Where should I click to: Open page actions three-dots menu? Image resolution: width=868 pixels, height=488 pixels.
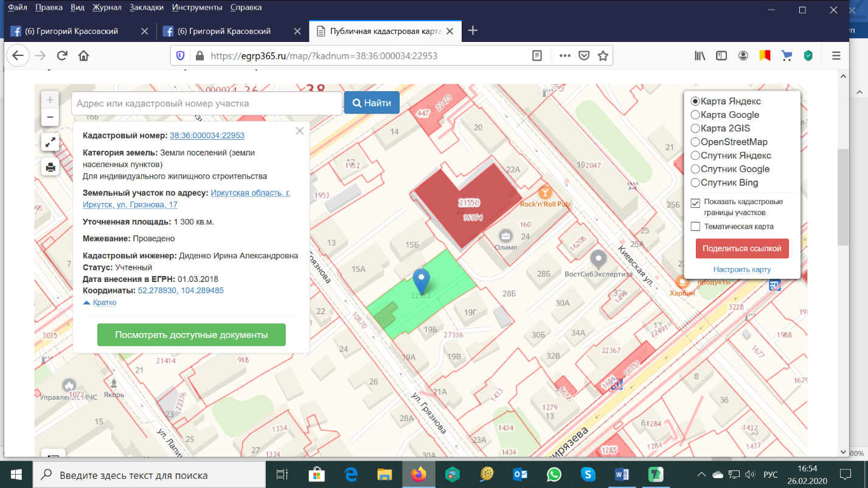point(564,55)
